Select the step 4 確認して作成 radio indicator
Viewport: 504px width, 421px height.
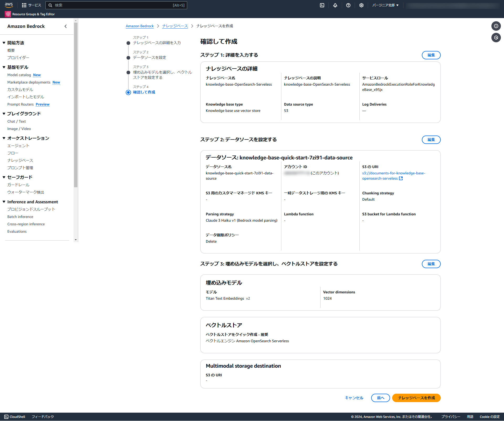tap(128, 92)
